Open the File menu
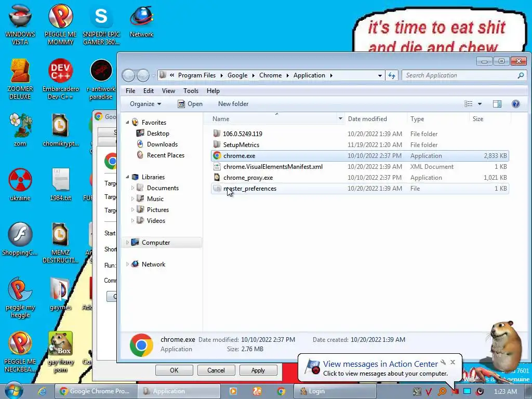 pyautogui.click(x=130, y=91)
